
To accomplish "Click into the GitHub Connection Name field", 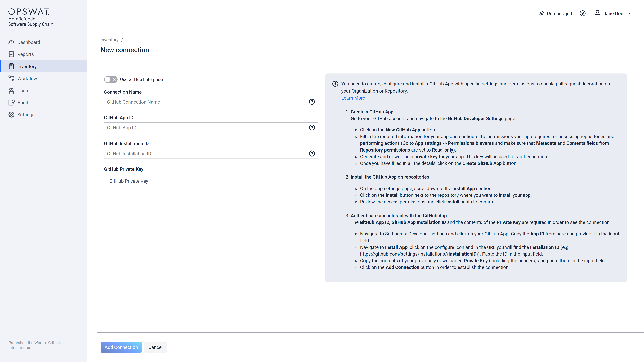I will (x=205, y=102).
